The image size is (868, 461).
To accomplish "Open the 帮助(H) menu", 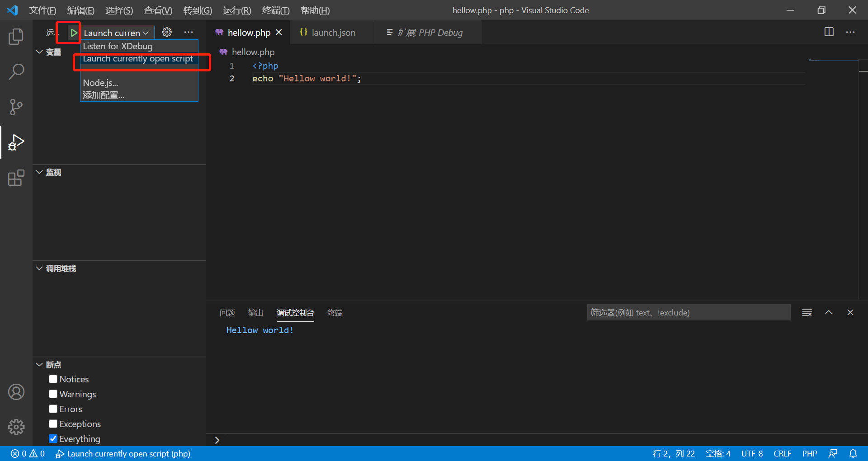I will coord(315,10).
